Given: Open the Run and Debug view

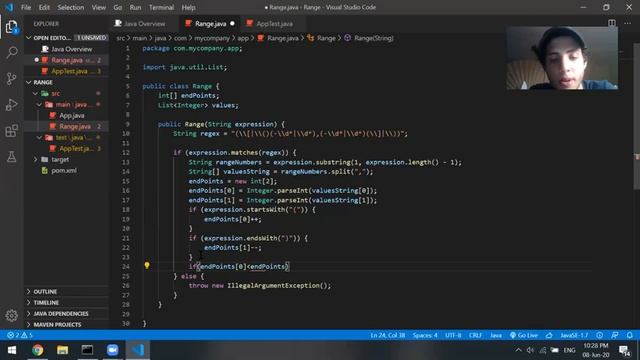Looking at the screenshot, I should click(11, 104).
